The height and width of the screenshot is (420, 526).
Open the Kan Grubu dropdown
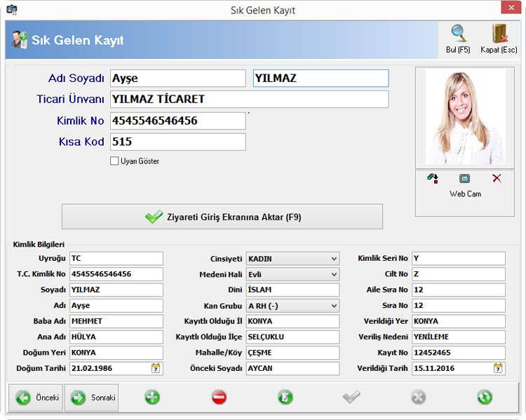point(333,306)
